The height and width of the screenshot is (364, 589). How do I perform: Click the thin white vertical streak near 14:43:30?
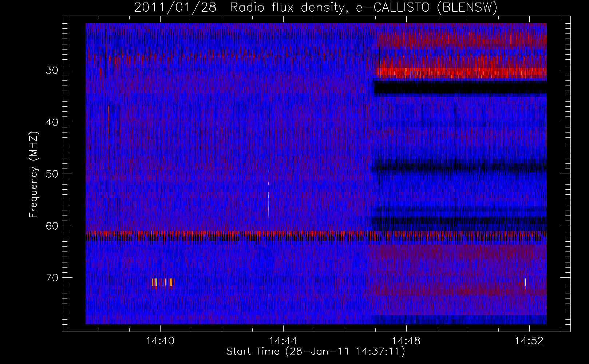(269, 199)
